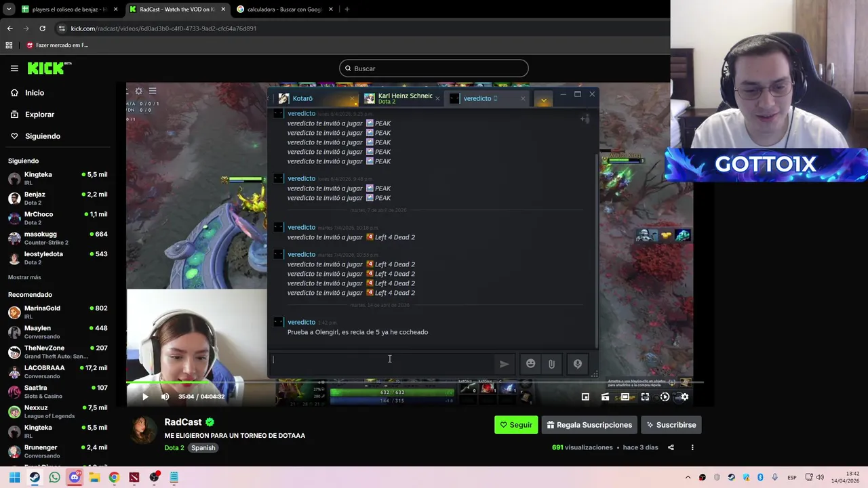Open RadCast channel avatar
Screen dimensions: 868x488
tap(144, 430)
